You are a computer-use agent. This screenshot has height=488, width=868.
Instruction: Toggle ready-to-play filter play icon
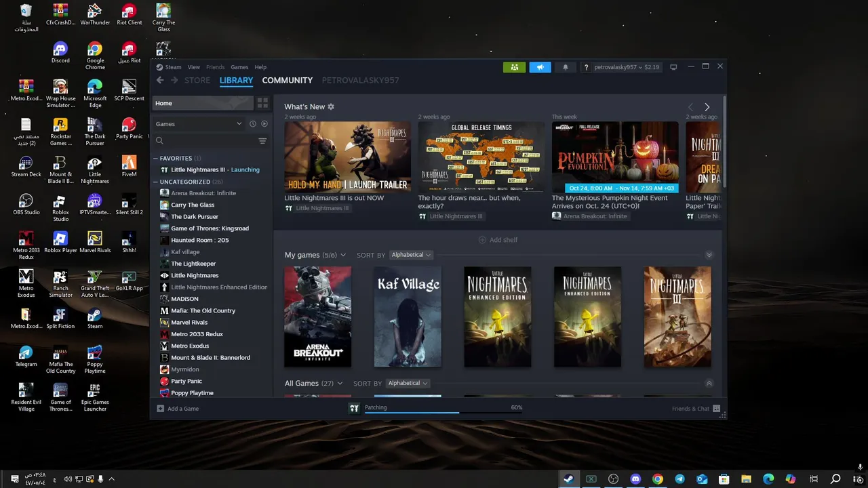click(264, 124)
